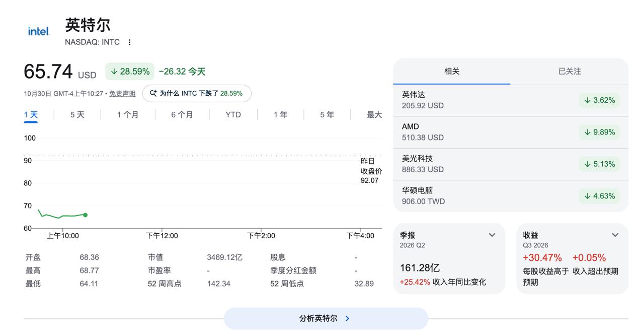The image size is (644, 336).
Task: Click the 最低 value 64.11
Action: 89,284
